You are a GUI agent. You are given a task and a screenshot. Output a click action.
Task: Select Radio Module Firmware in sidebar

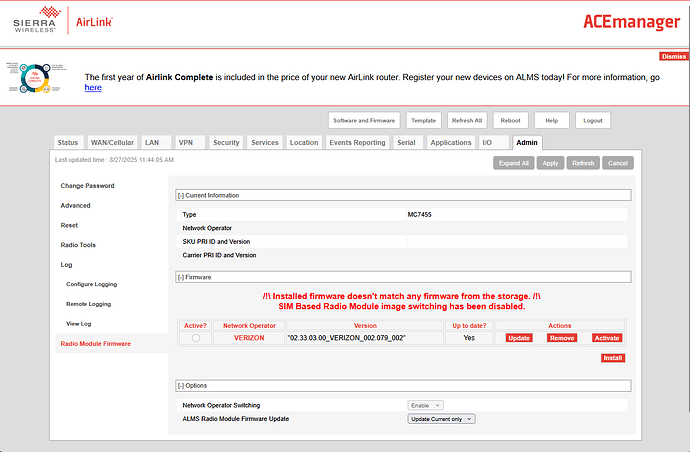click(x=95, y=344)
